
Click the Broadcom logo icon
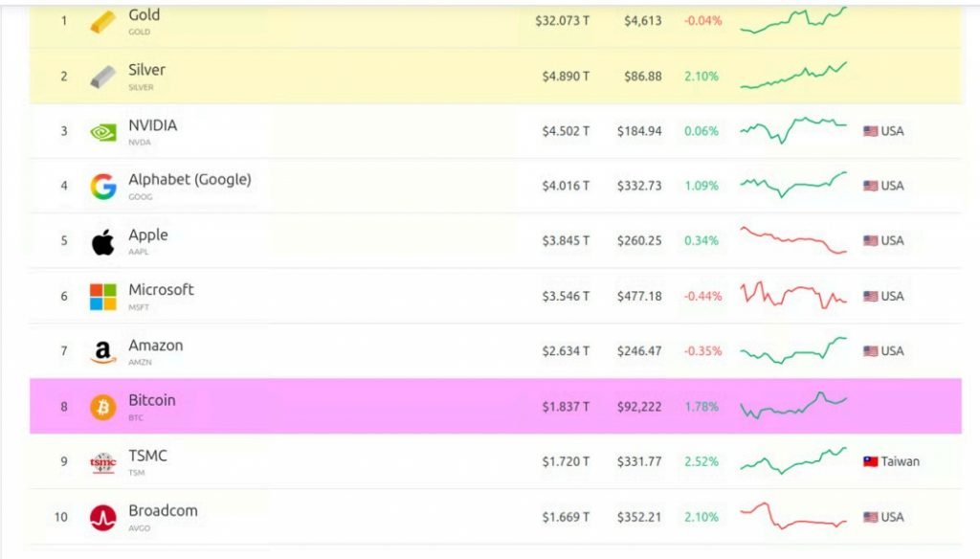pyautogui.click(x=103, y=518)
